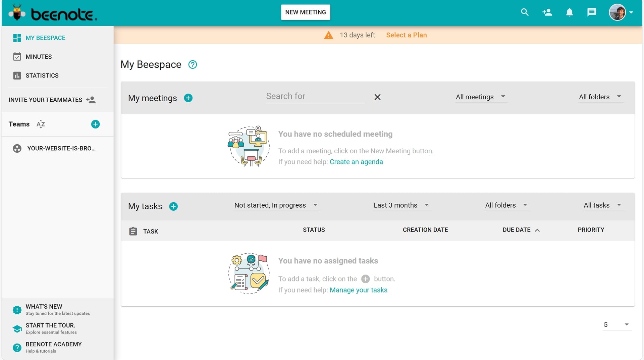Expand All folders dropdown in My meetings
Screen dimensions: 644x360
(x=600, y=97)
